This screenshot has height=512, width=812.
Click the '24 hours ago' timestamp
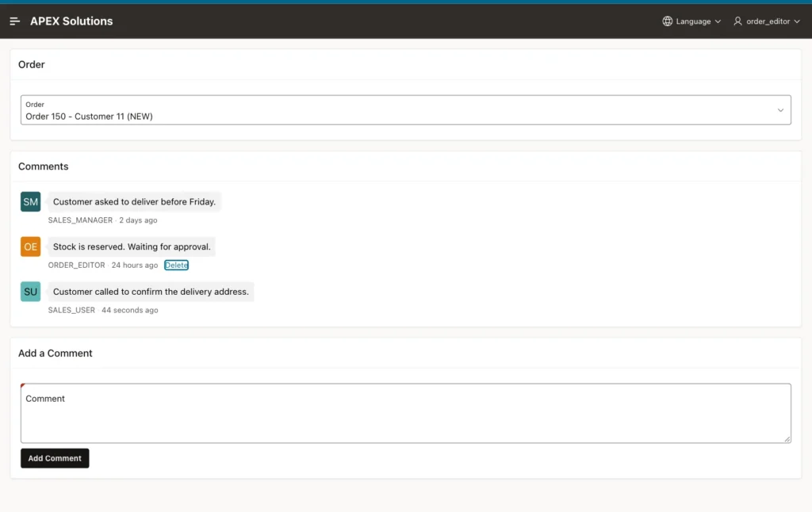(135, 265)
